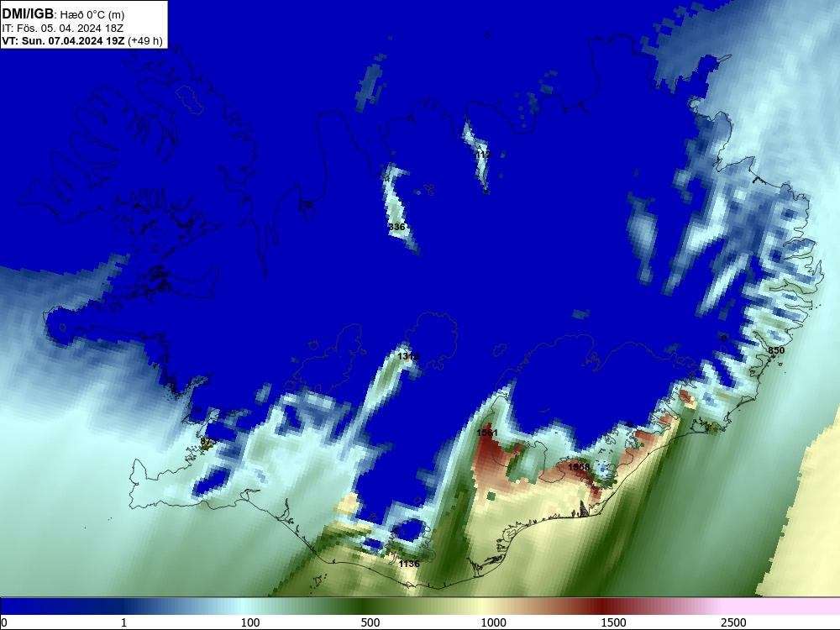Viewport: 840px width, 630px height.
Task: Click the legend tick label 1
Action: (123, 622)
